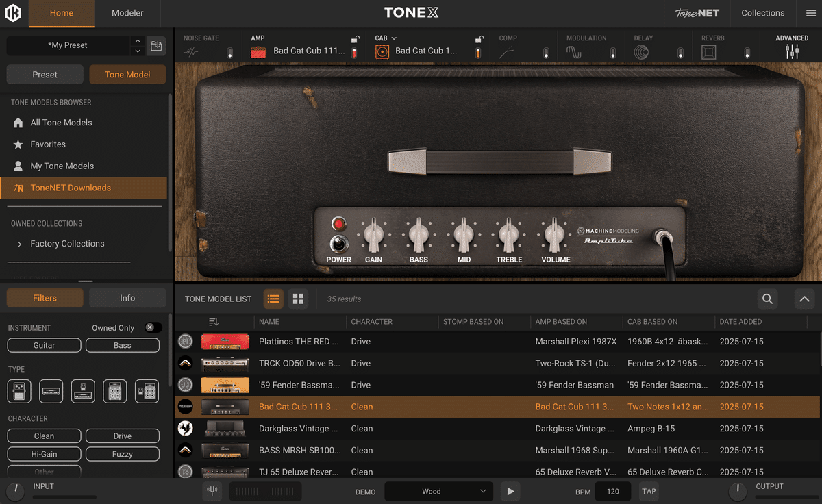This screenshot has width=822, height=504.
Task: Click the BPM value field
Action: coord(613,491)
